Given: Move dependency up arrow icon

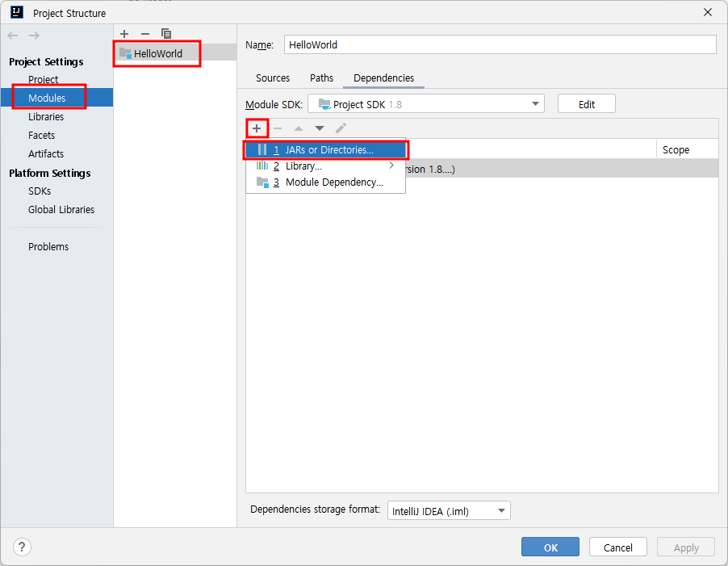Looking at the screenshot, I should [299, 128].
